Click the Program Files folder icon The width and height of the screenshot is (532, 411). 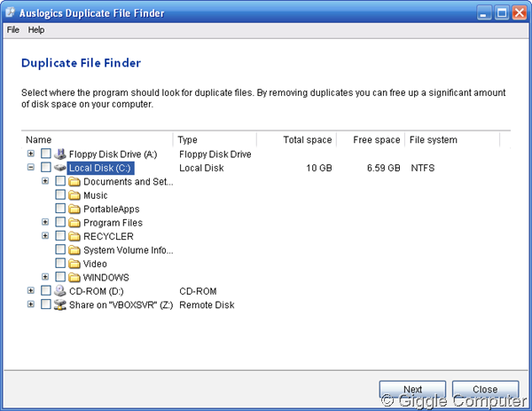click(74, 223)
